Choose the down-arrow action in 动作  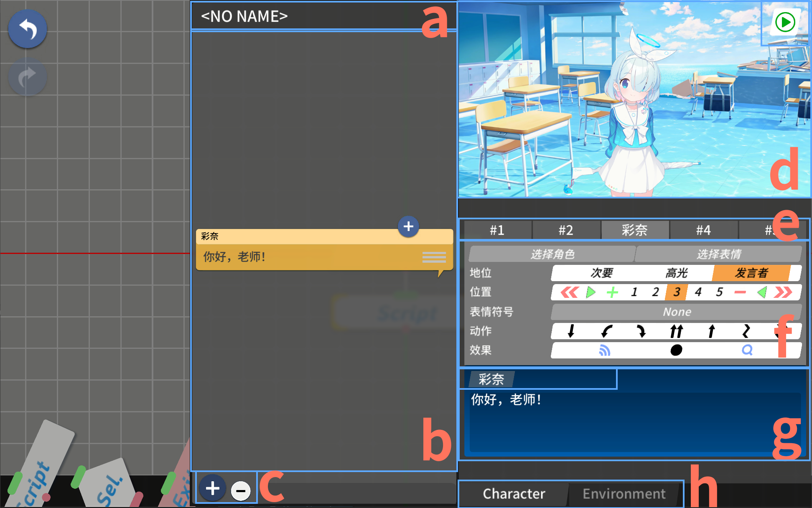tap(571, 331)
